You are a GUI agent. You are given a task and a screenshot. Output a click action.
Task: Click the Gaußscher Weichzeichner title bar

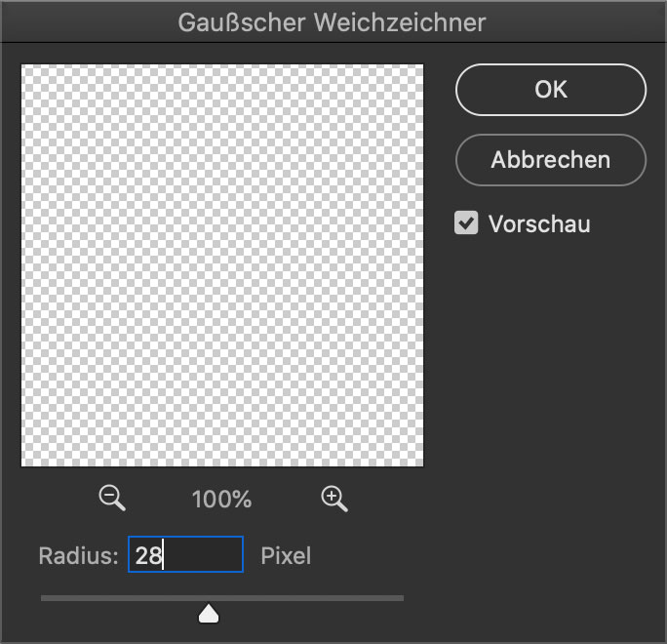pyautogui.click(x=332, y=22)
